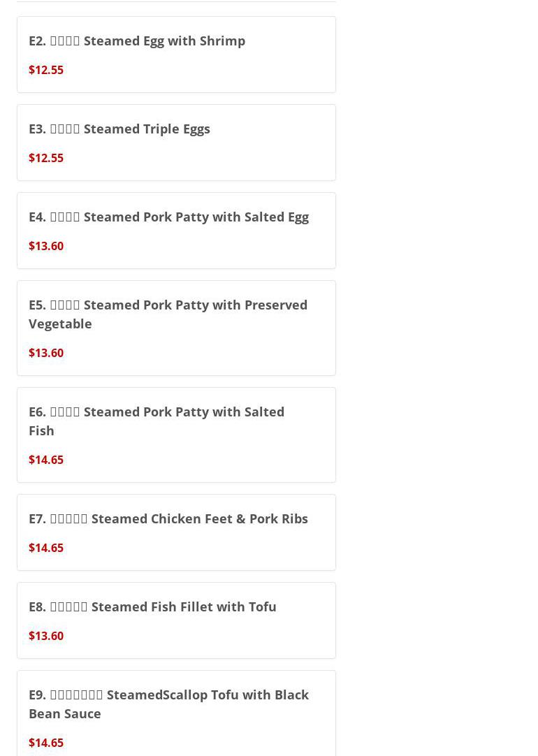
Task: Choose E5 Steamed Pork Patty with Preserved Vegetable
Action: click(168, 314)
